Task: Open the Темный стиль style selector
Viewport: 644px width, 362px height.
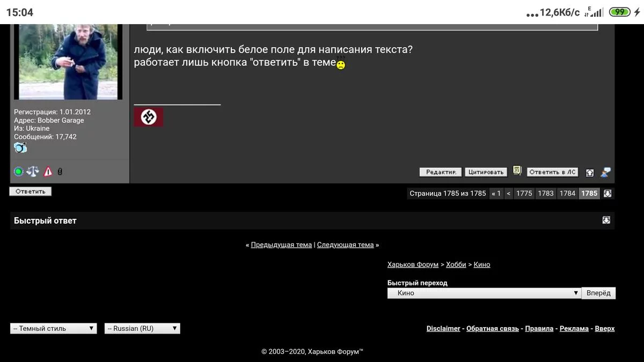Action: tap(53, 328)
